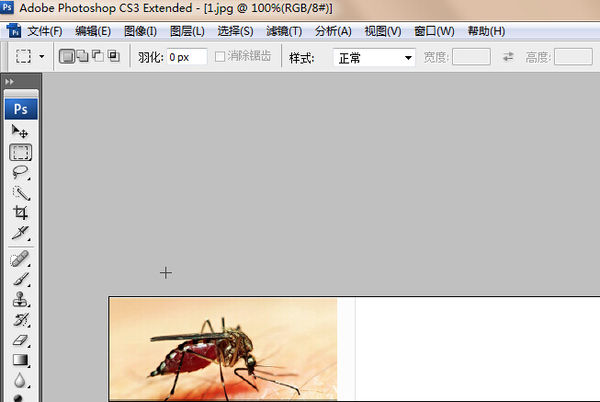
Task: Click the mosquito image on canvas
Action: [223, 349]
